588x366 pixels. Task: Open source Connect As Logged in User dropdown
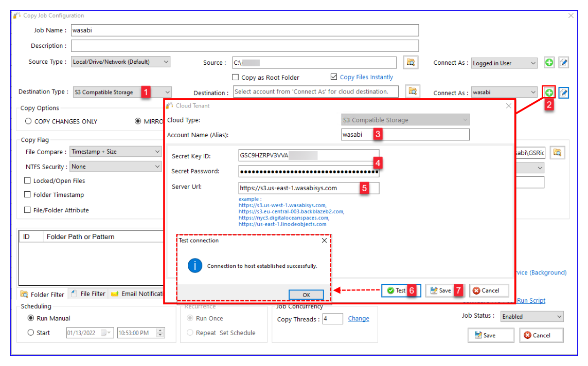[504, 63]
